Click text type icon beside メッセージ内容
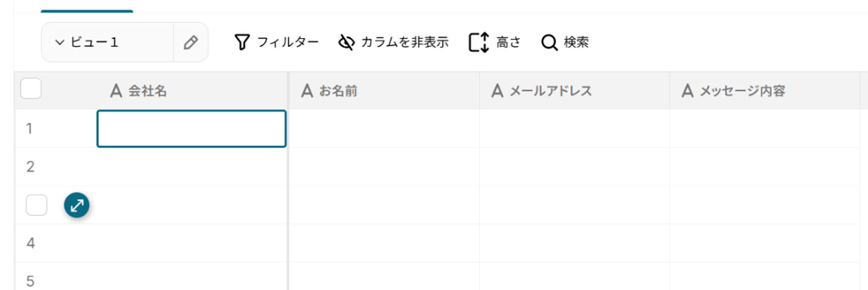 point(687,91)
